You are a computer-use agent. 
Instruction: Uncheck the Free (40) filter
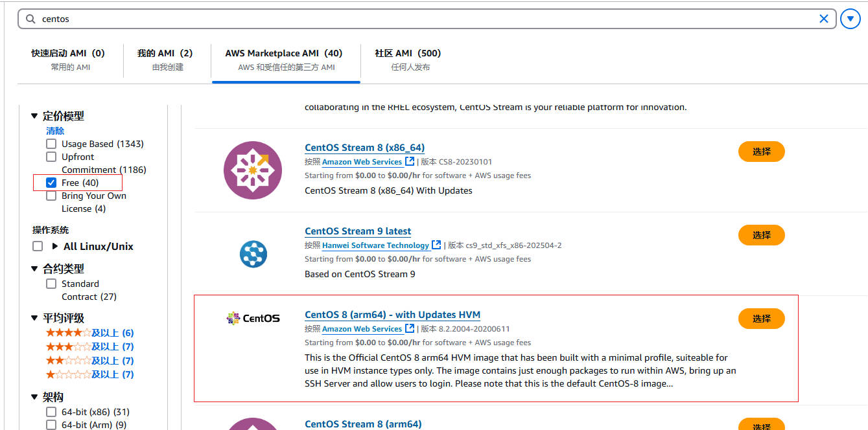(51, 183)
